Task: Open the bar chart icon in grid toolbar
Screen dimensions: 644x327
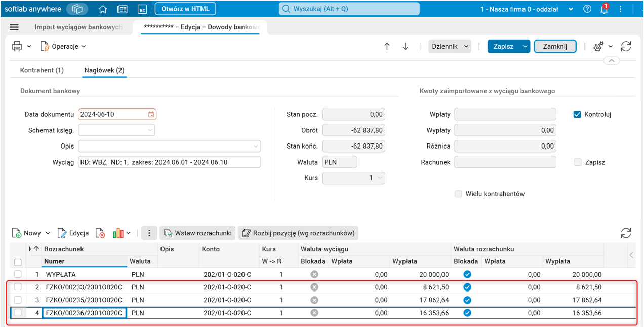Action: [118, 233]
